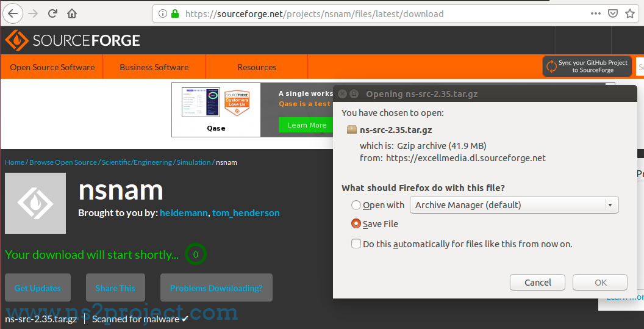This screenshot has height=329, width=644.
Task: Bookmark this page with the star
Action: click(x=629, y=13)
